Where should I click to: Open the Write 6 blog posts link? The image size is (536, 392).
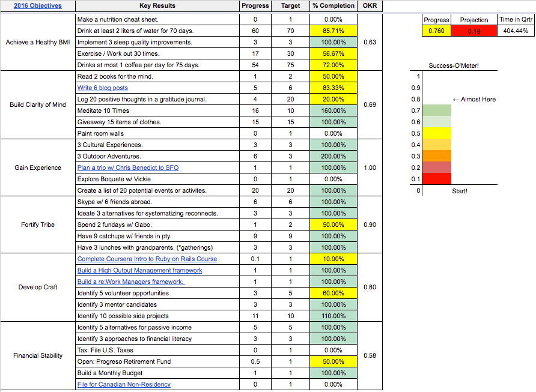point(102,88)
